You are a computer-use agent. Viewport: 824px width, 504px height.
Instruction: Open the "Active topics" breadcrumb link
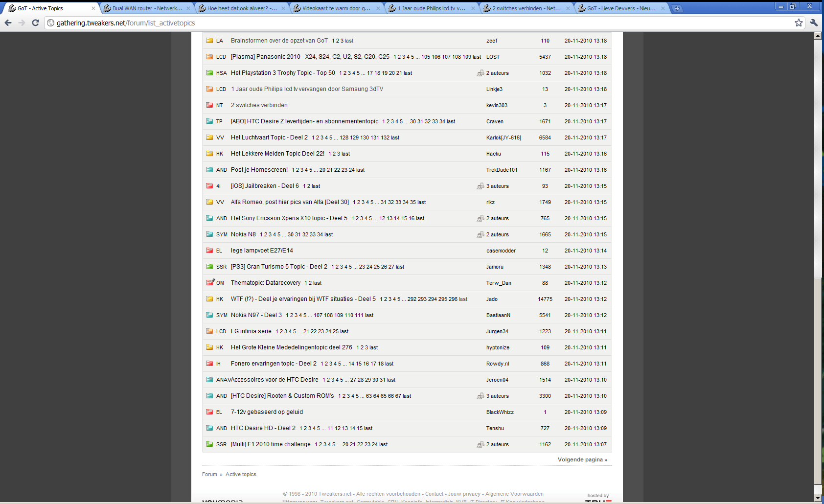point(241,474)
